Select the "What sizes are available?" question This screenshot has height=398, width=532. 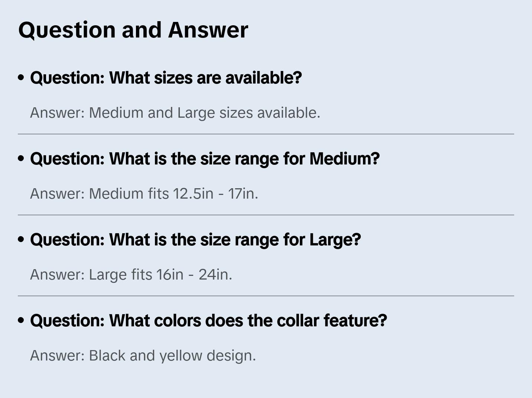pyautogui.click(x=166, y=78)
